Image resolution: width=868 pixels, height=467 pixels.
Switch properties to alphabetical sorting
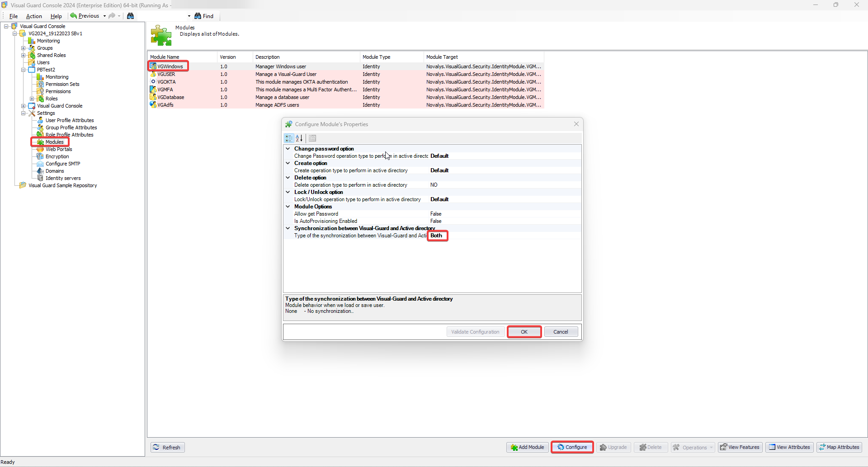pyautogui.click(x=299, y=138)
